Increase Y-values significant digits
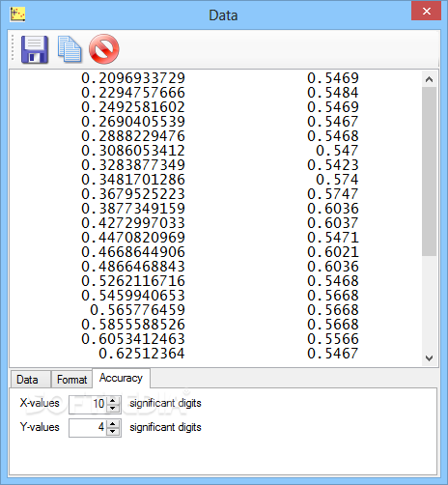The width and height of the screenshot is (448, 485). (113, 424)
